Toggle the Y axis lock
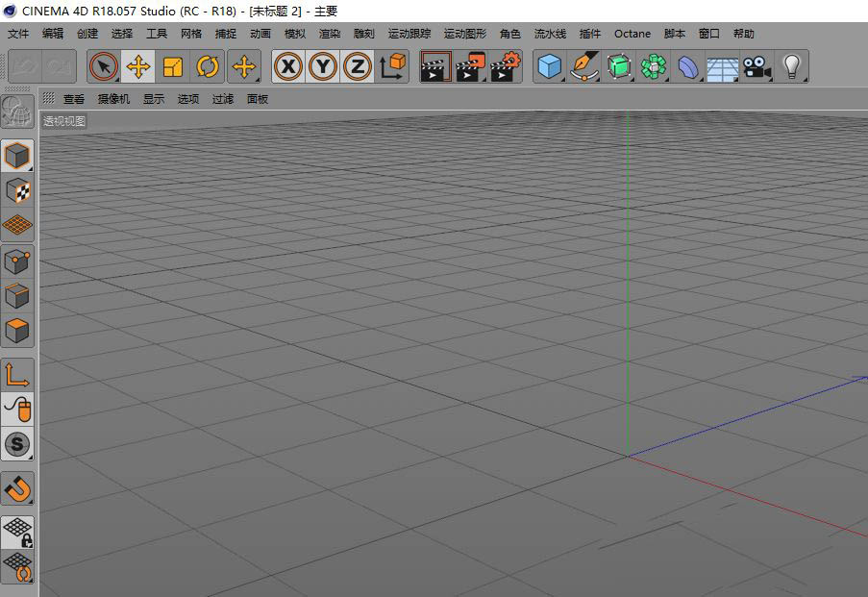Viewport: 868px width, 597px height. coord(323,67)
